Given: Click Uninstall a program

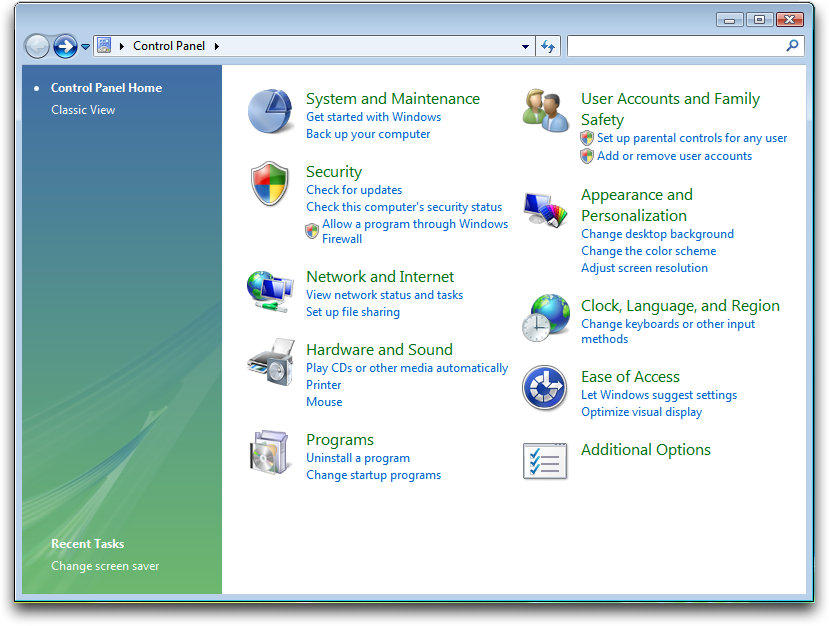Looking at the screenshot, I should [x=358, y=458].
